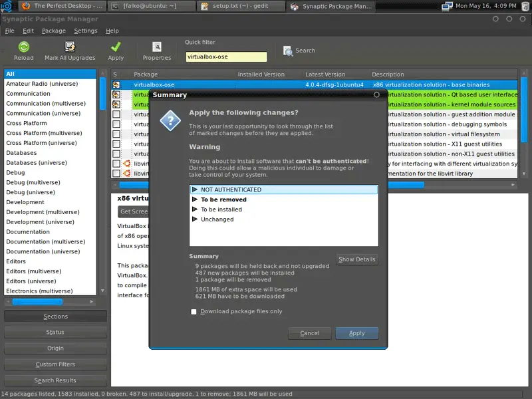Cancel the Summary dialog
532x399 pixels.
coord(310,333)
